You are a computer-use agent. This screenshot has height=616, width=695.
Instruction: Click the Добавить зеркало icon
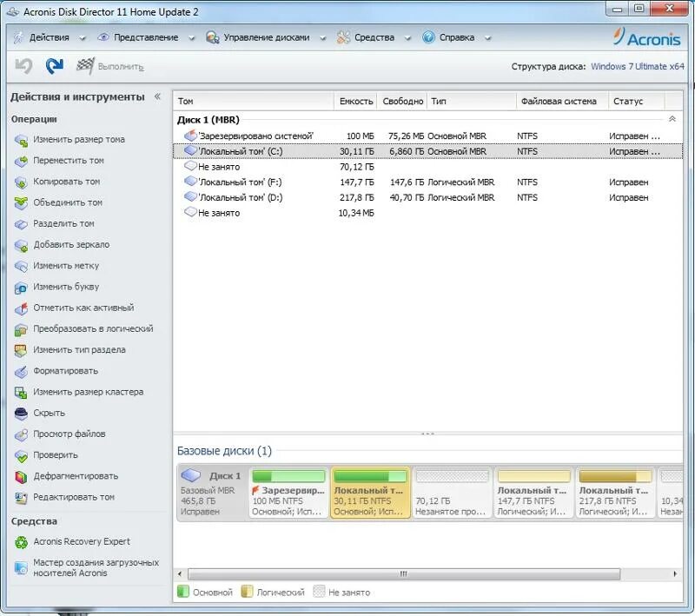21,245
